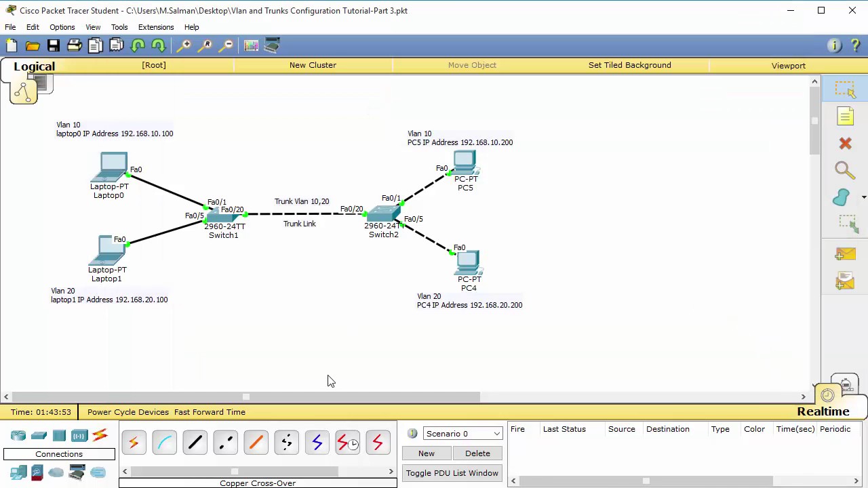Click the Delete scenario button
The image size is (868, 488).
point(477,453)
